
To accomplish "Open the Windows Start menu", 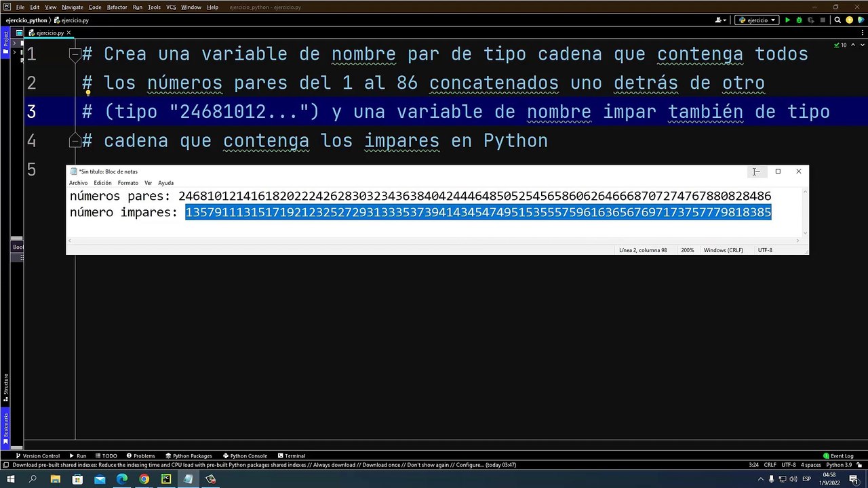I will pos(11,479).
